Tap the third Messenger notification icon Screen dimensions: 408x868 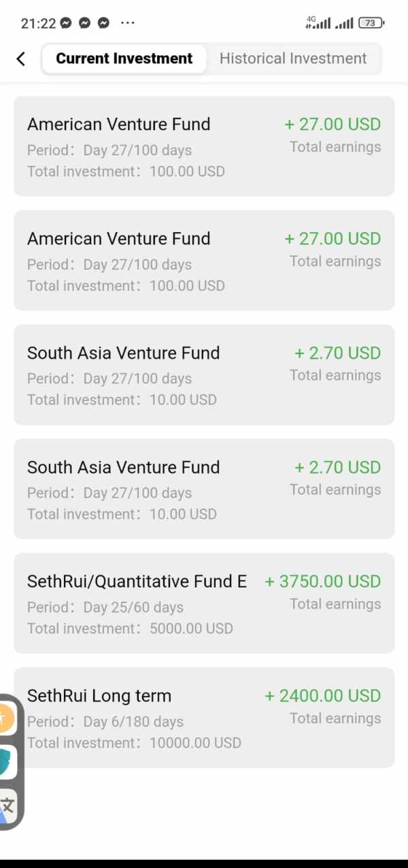[103, 23]
